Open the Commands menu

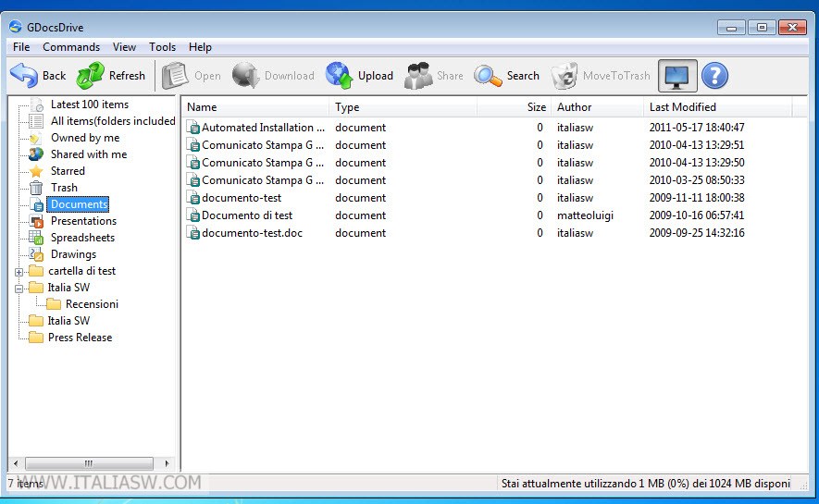pyautogui.click(x=71, y=47)
